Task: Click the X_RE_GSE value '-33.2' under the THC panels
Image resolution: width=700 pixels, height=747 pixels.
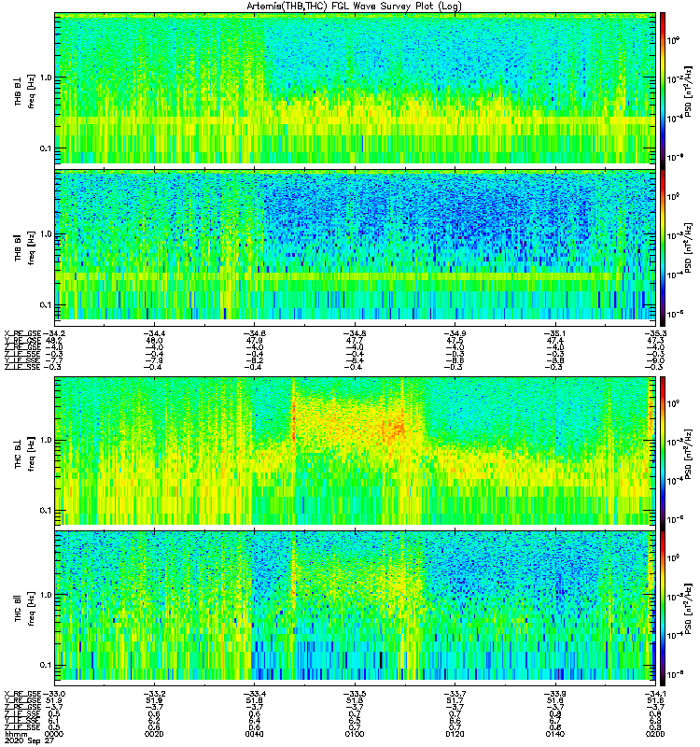Action: 154,694
